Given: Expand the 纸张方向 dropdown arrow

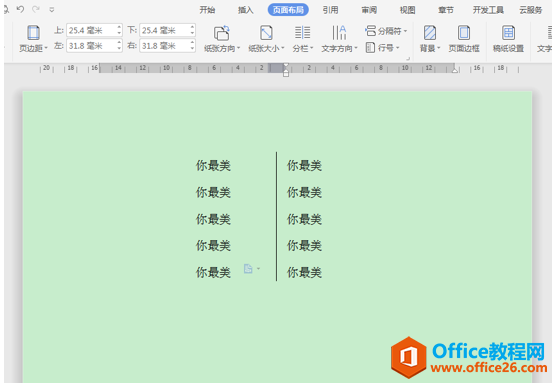Looking at the screenshot, I should [239, 48].
